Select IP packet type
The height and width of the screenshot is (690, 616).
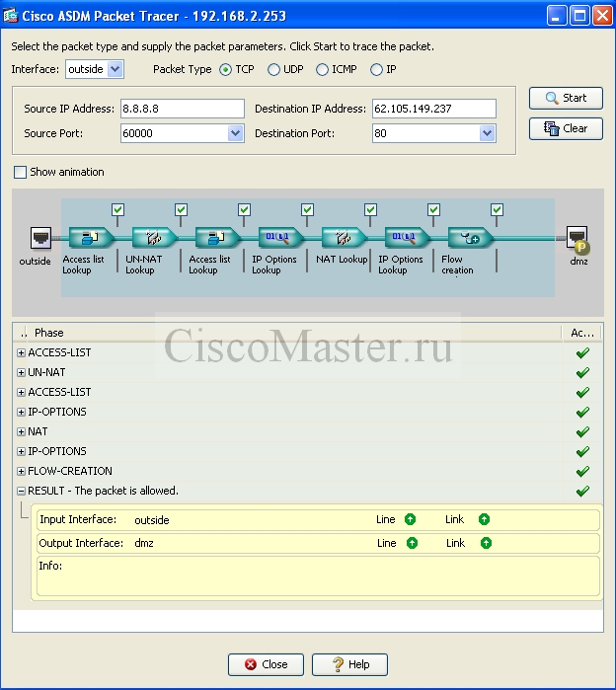(376, 69)
